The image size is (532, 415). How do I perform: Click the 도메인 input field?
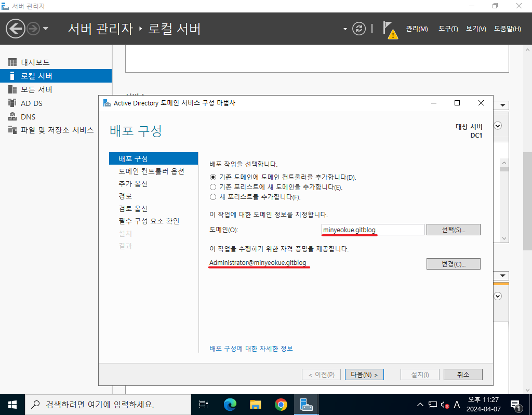(373, 230)
